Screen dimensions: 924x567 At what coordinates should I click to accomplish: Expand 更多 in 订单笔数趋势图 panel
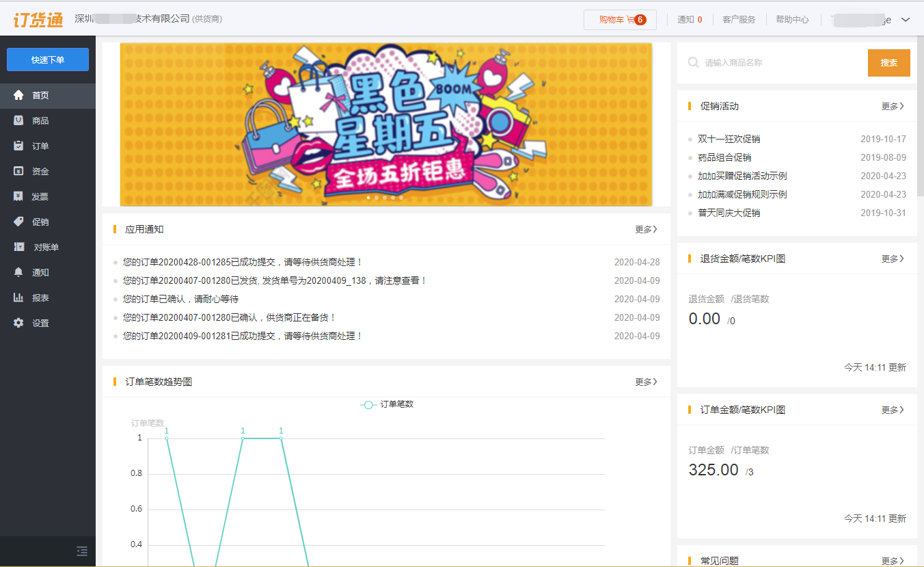646,382
